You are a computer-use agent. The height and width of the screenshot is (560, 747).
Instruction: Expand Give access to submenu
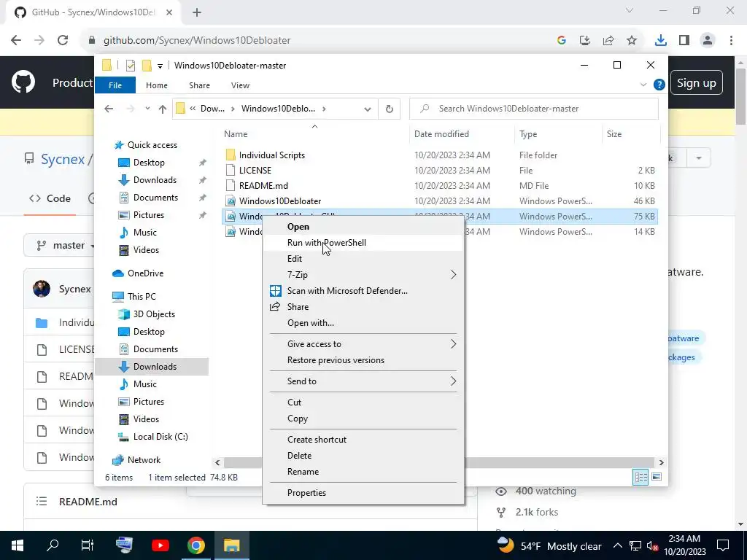[x=363, y=344]
